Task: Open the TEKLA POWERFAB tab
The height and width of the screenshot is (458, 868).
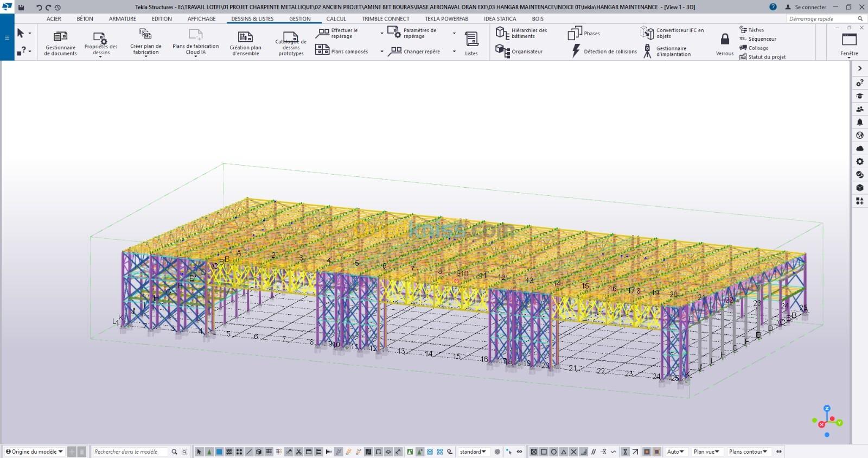Action: click(x=446, y=18)
